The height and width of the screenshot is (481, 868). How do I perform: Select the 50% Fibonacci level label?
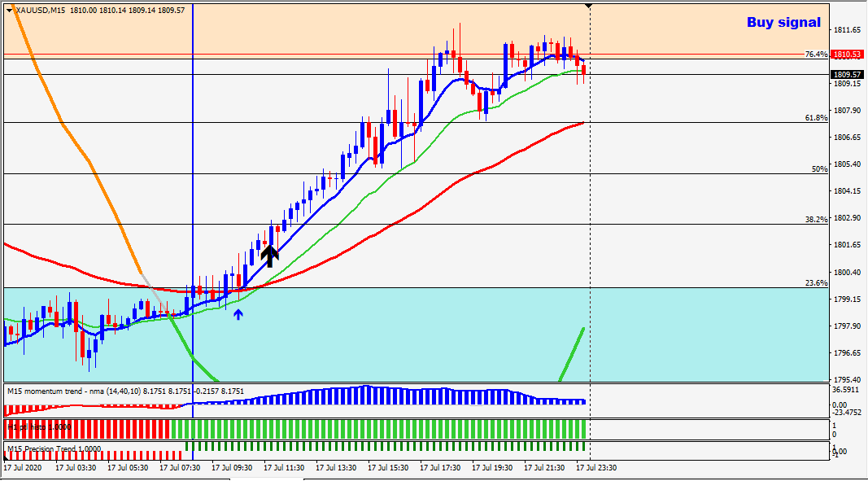pos(820,169)
